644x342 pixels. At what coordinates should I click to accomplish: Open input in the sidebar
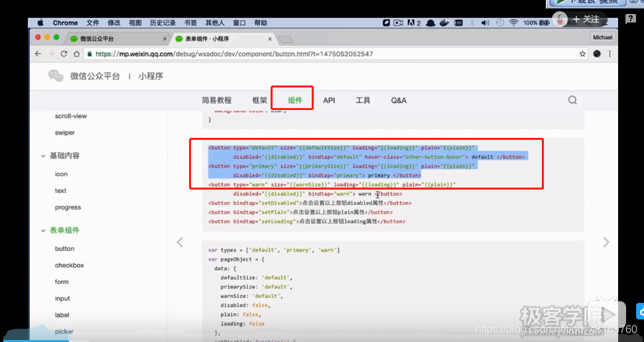62,298
